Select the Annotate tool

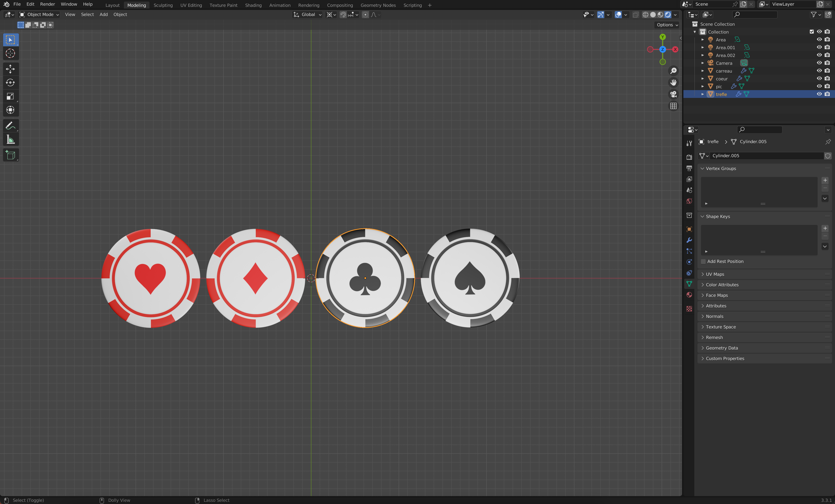pos(11,126)
